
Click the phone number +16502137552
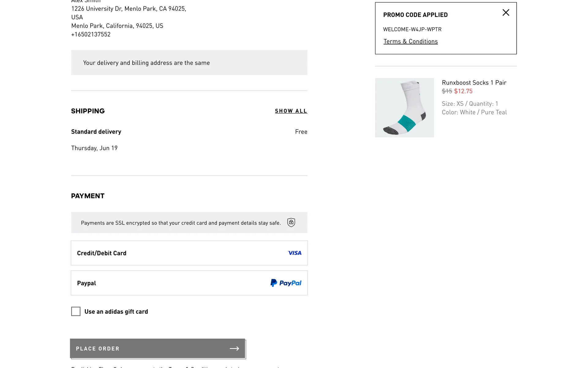(x=91, y=34)
